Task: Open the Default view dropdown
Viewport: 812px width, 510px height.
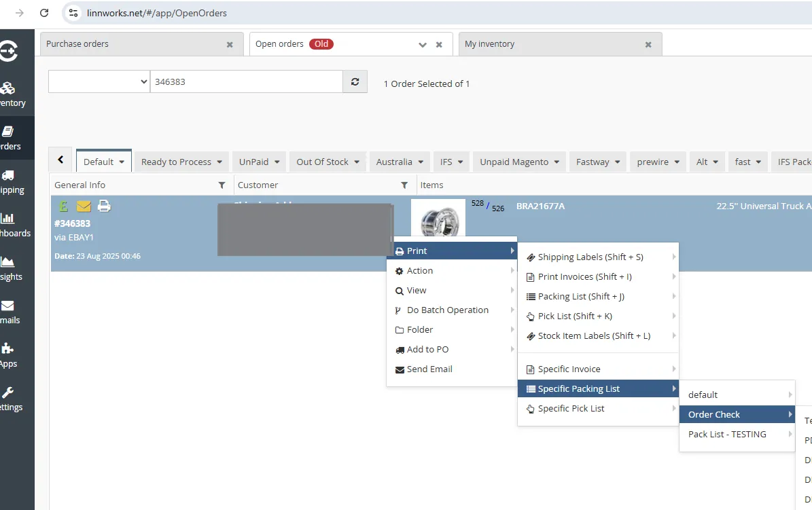Action: tap(122, 162)
